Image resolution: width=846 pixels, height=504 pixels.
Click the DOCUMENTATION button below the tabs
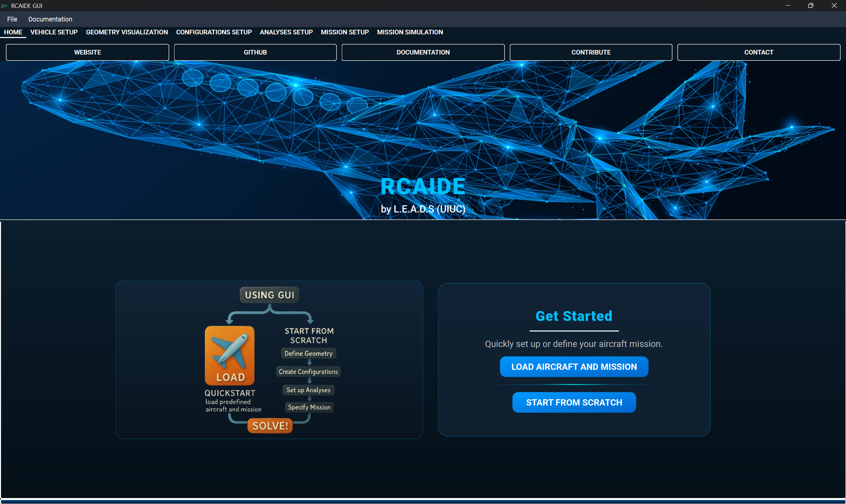pos(423,52)
